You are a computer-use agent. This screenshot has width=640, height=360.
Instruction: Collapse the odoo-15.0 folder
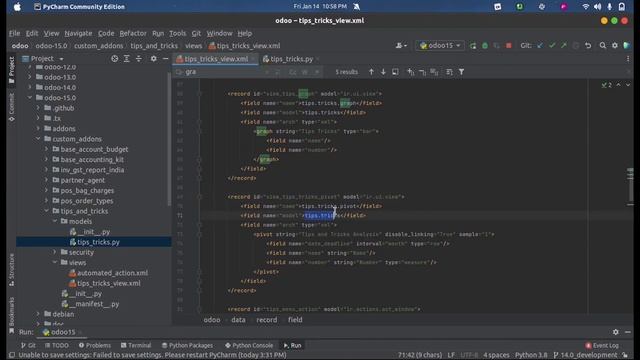[x=30, y=98]
